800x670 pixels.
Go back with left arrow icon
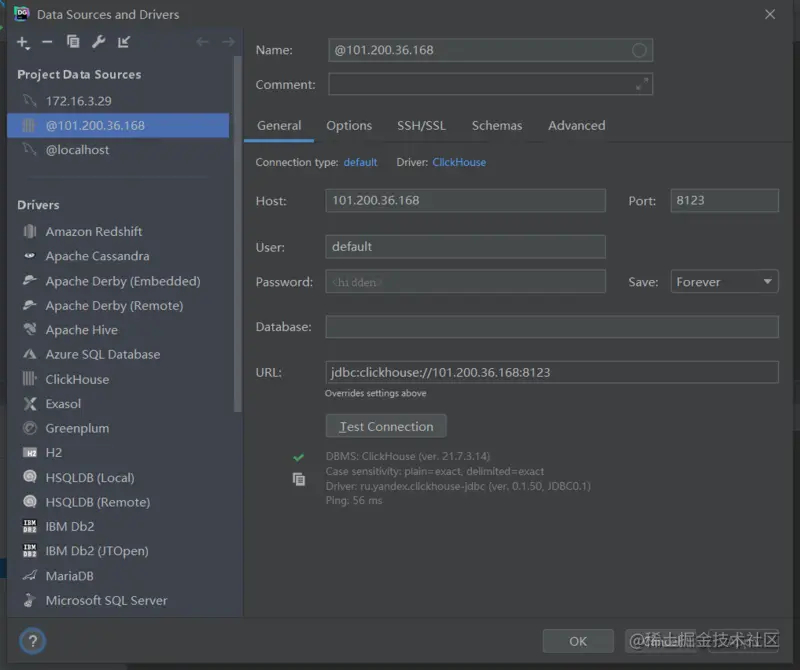[202, 42]
